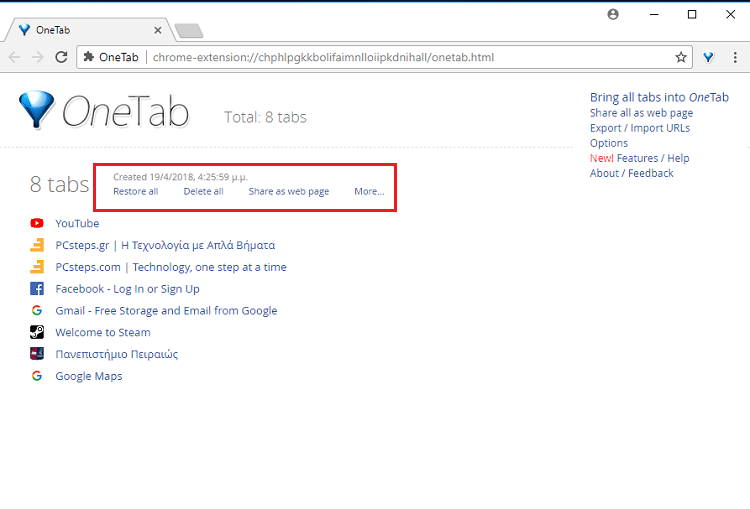Click the PCsteps.gr favicon

click(x=37, y=245)
